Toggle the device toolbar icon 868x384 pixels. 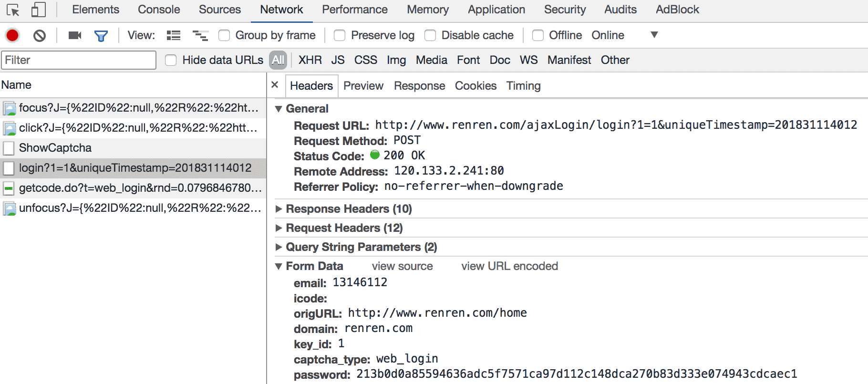click(x=38, y=10)
